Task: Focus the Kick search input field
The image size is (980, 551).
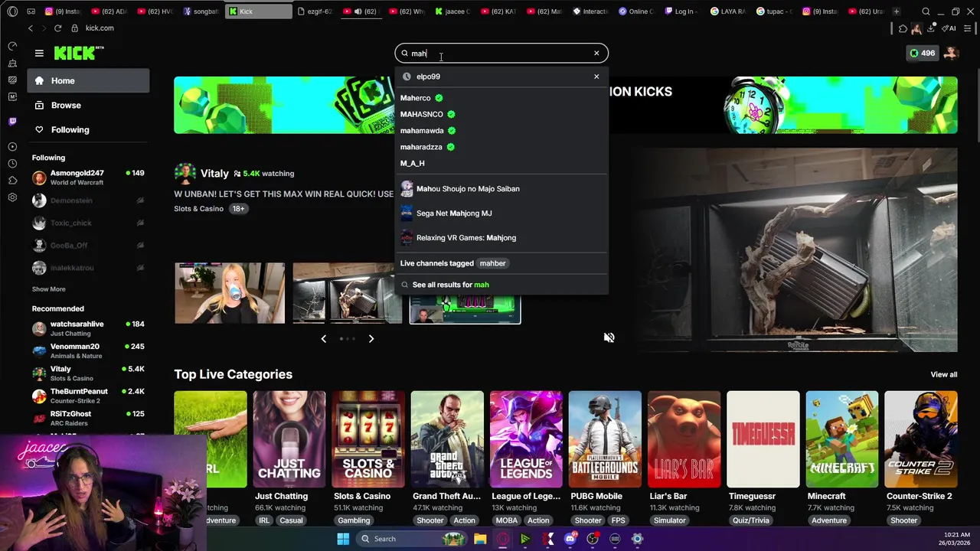Action: [x=501, y=53]
